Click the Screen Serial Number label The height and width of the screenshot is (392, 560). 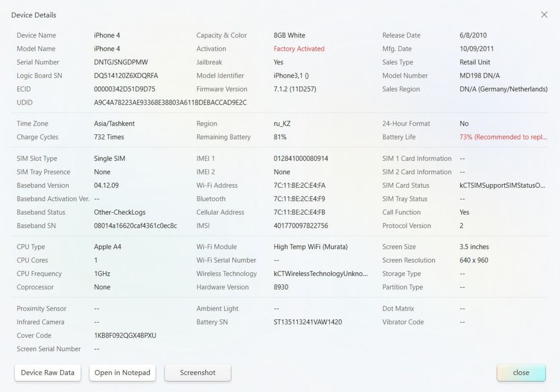(49, 349)
